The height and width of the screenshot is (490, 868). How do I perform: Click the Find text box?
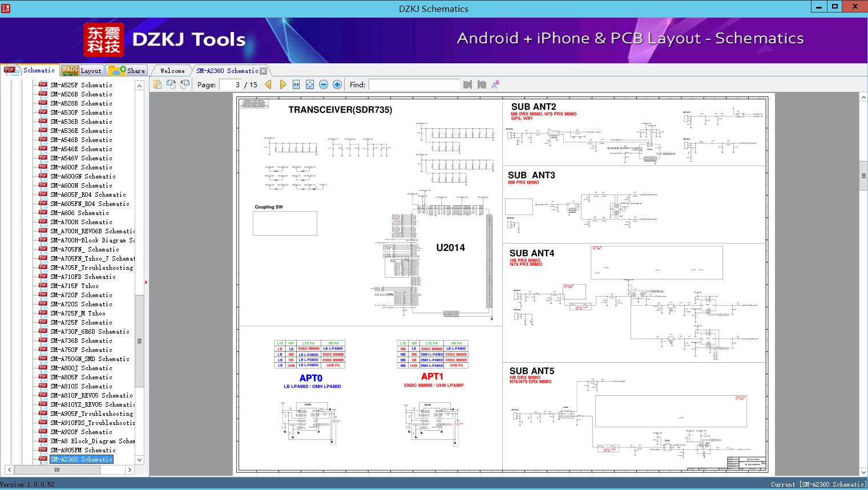click(414, 84)
